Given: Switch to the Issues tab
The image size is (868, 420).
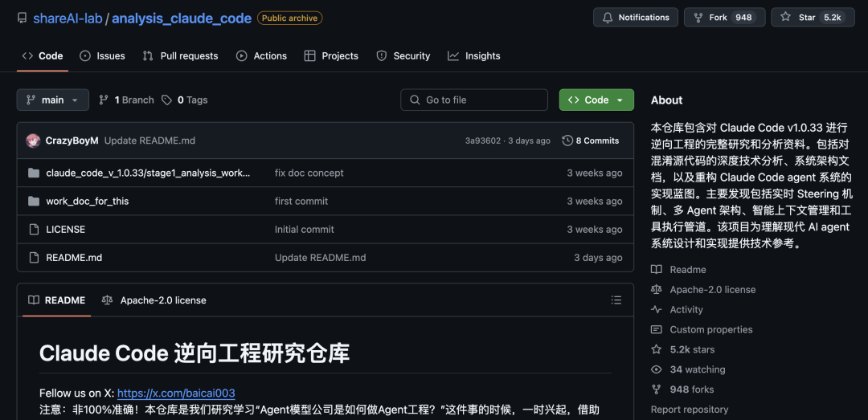Looking at the screenshot, I should click(102, 56).
